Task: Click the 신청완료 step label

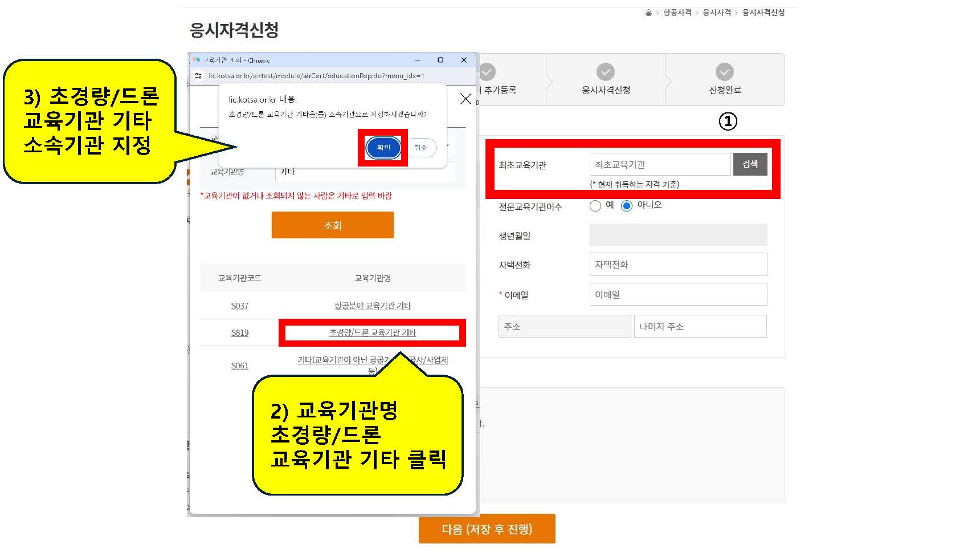Action: click(725, 90)
